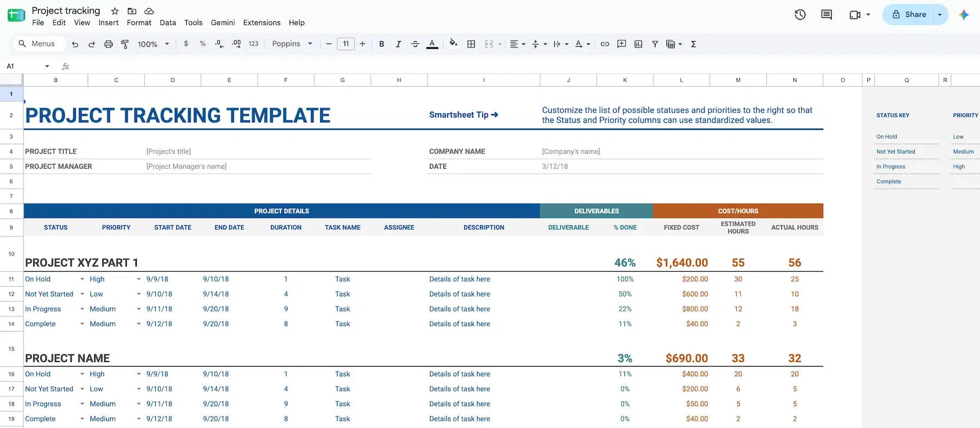This screenshot has width=980, height=428.
Task: Print the spreadsheet with printer icon
Action: coord(108,44)
